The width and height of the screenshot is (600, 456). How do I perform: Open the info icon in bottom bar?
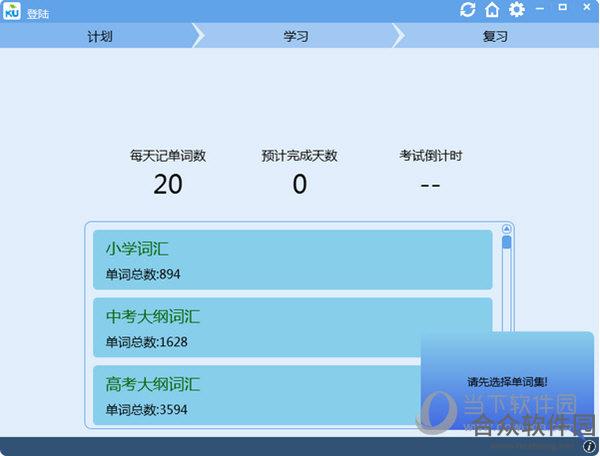[589, 446]
